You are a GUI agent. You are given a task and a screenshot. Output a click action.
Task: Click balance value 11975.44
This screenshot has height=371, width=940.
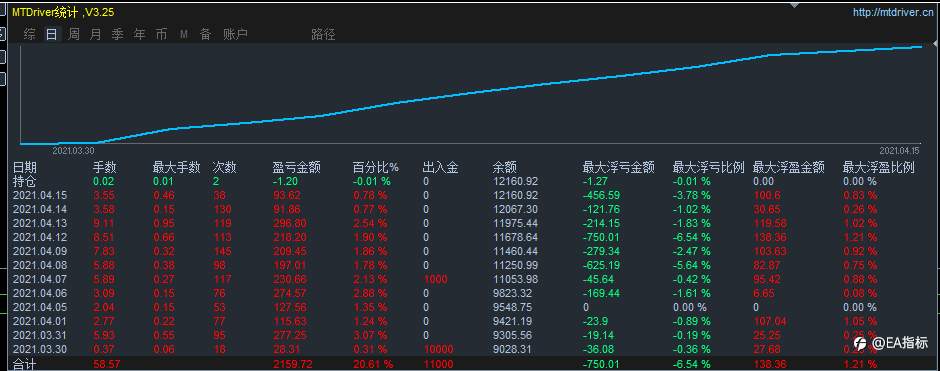(515, 223)
